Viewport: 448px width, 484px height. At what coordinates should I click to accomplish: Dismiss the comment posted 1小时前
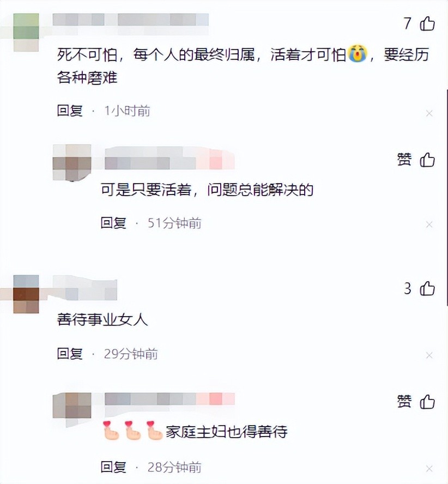pyautogui.click(x=429, y=113)
